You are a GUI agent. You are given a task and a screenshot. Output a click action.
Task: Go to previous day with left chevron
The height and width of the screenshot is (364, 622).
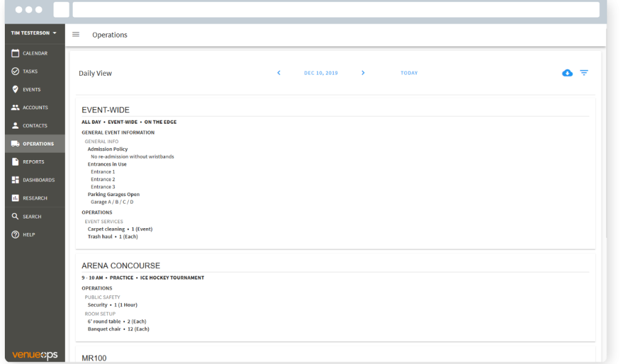[x=279, y=73]
